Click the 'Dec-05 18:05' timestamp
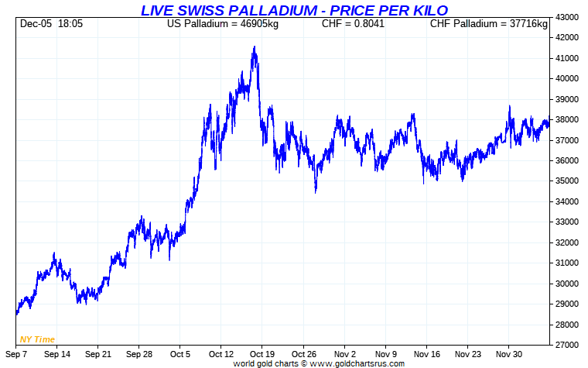Screen dimensions: 588x368 click(51, 24)
